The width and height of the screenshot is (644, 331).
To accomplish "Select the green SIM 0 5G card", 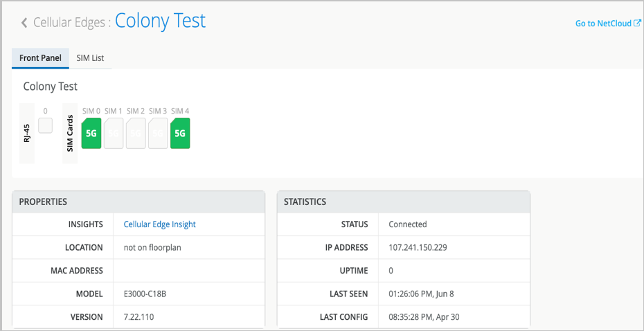I will point(91,133).
